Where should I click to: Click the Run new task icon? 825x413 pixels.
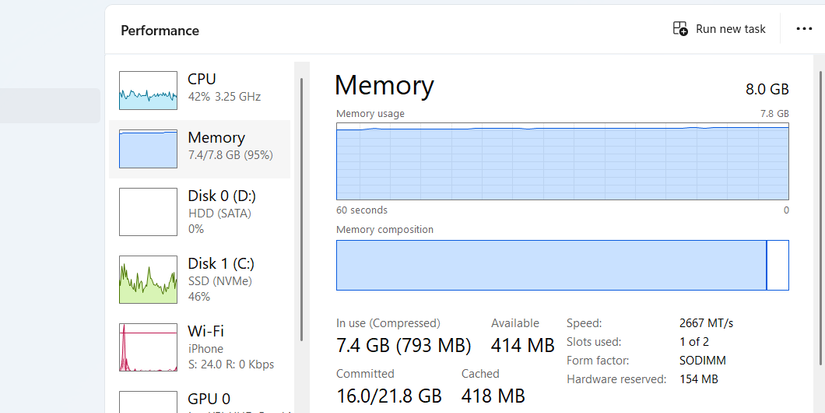point(680,29)
